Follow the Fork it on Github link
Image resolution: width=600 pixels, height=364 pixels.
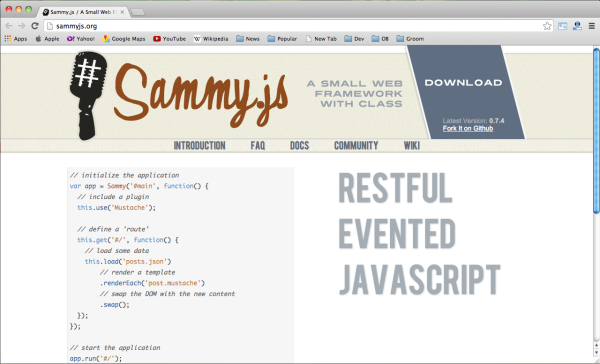(x=468, y=128)
